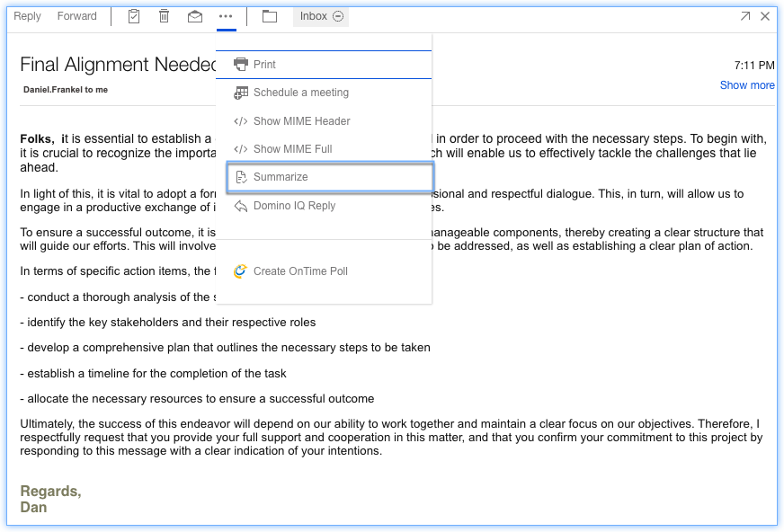
Task: Choose Schedule a meeting menu entry
Action: point(324,93)
